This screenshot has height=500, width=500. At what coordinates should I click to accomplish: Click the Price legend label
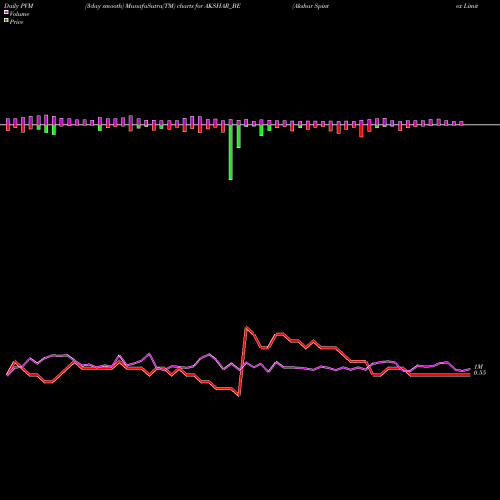[16, 22]
